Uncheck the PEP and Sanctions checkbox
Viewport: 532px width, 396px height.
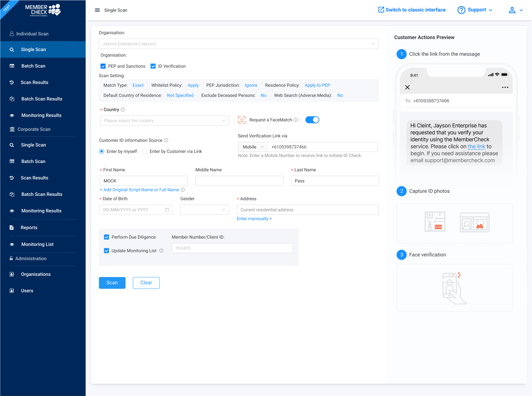pyautogui.click(x=103, y=66)
